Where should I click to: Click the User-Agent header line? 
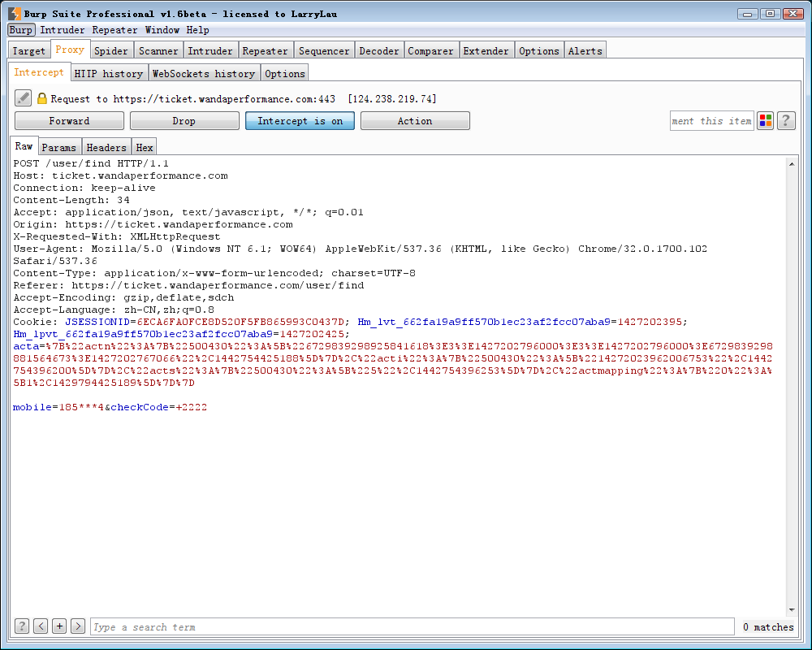pos(360,249)
